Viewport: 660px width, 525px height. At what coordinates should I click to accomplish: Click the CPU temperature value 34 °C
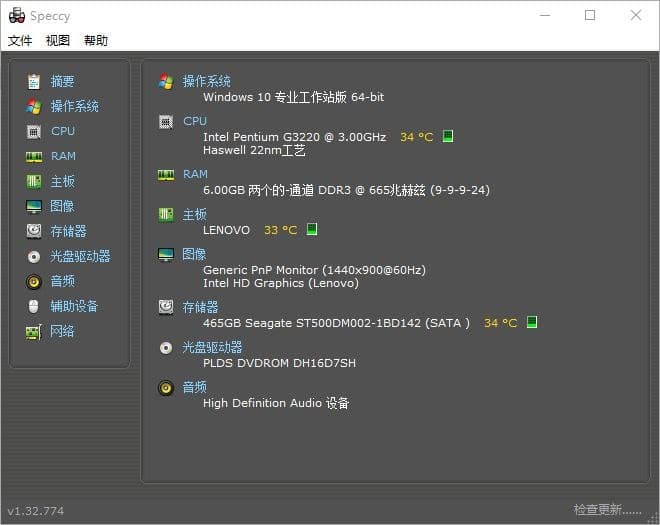pyautogui.click(x=417, y=137)
